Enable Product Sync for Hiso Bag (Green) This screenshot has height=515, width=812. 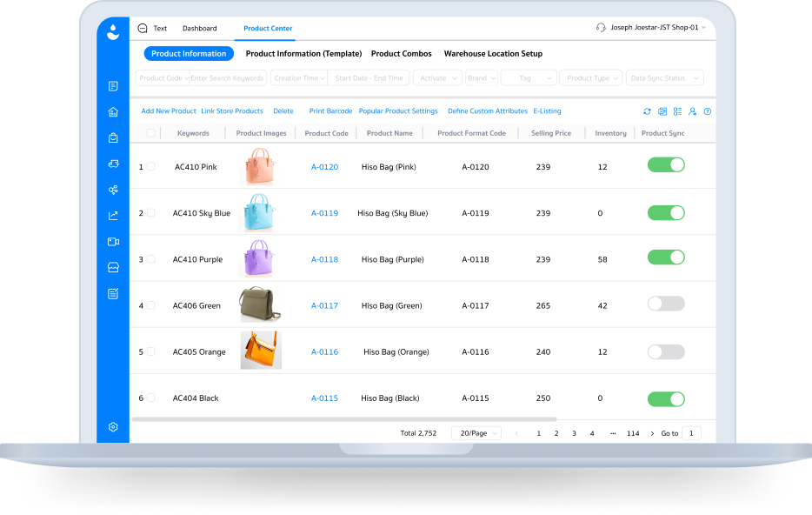pyautogui.click(x=666, y=304)
